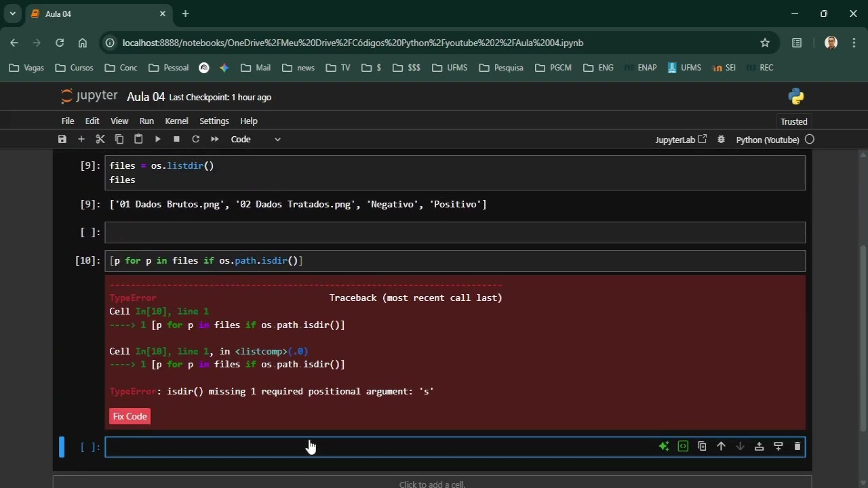Open a new browser tab
Screen dimensions: 868x488
coord(185,14)
